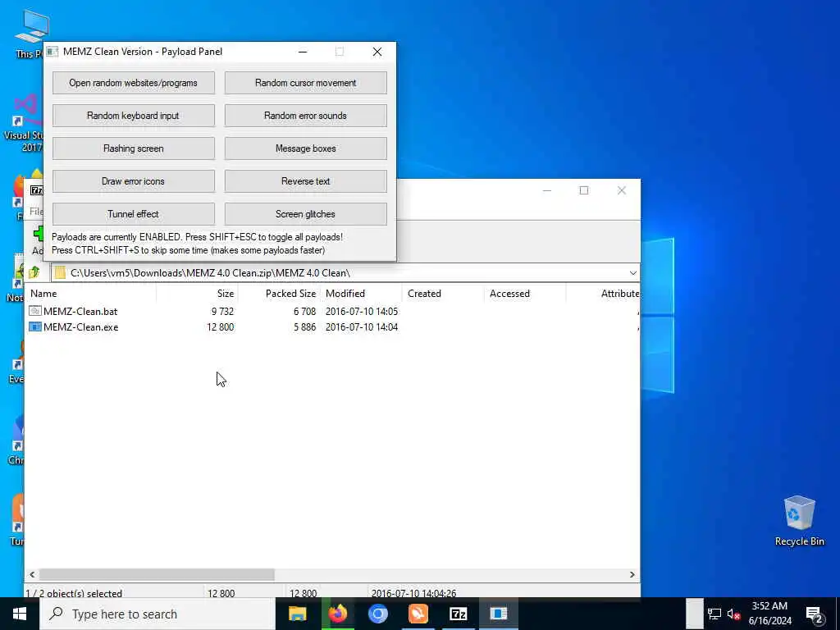Close the MEMZ Payload Panel window

(x=377, y=52)
